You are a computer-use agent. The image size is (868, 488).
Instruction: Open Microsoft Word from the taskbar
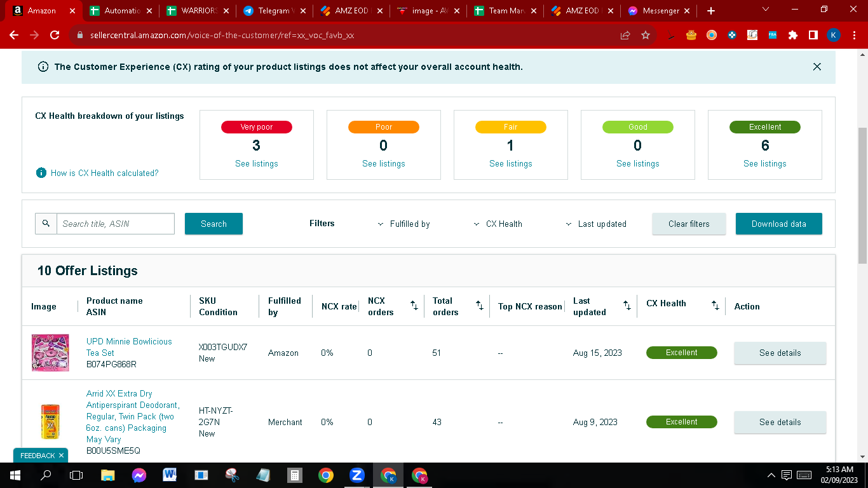pyautogui.click(x=170, y=475)
